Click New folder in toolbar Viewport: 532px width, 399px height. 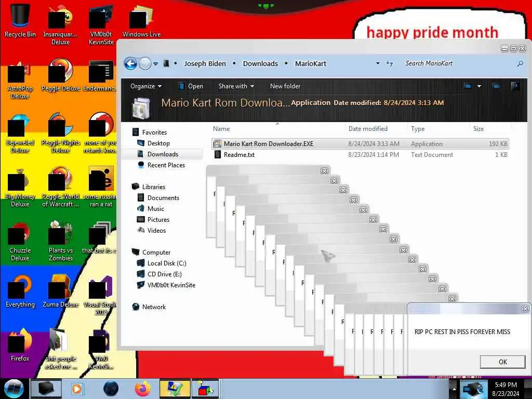click(285, 86)
